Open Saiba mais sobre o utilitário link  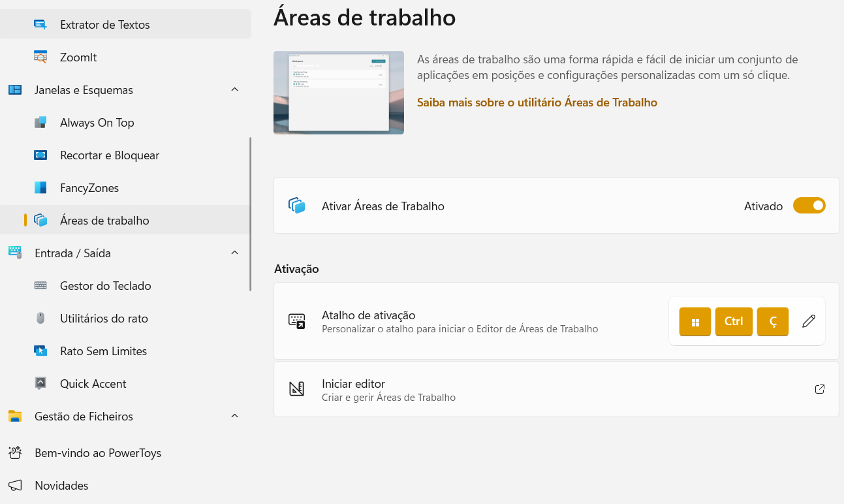coord(537,102)
